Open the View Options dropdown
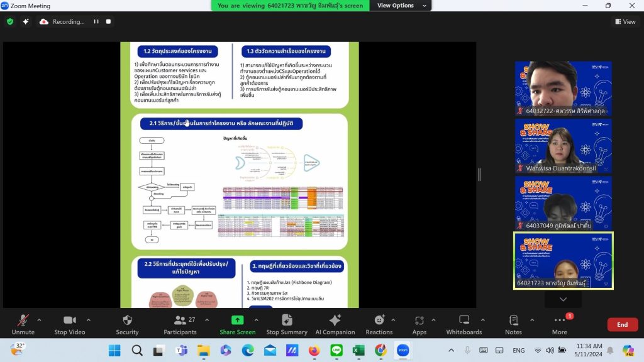This screenshot has width=644, height=362. (x=401, y=5)
